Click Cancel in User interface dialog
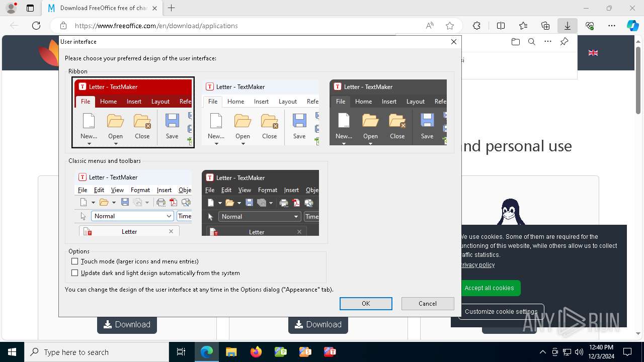 point(428,303)
